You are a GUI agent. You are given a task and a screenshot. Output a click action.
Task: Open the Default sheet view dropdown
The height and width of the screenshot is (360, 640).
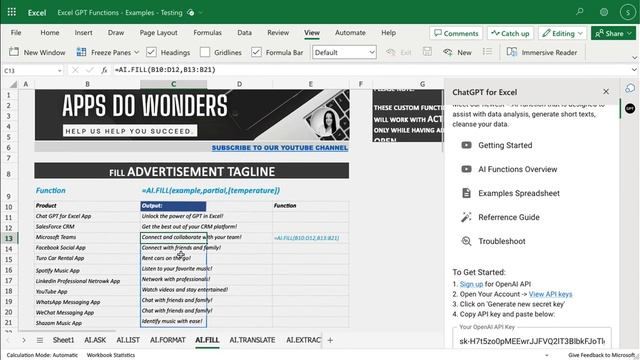(x=344, y=52)
